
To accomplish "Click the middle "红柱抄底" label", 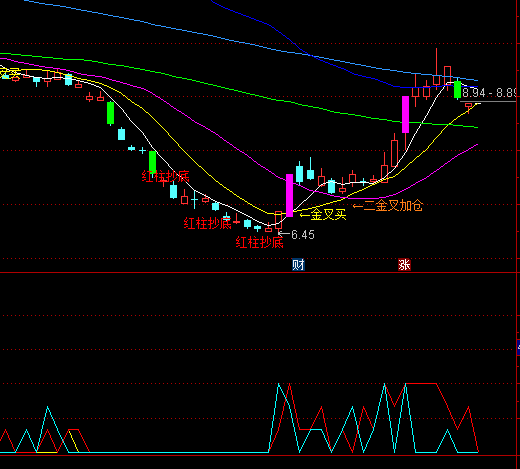I will pyautogui.click(x=207, y=223).
